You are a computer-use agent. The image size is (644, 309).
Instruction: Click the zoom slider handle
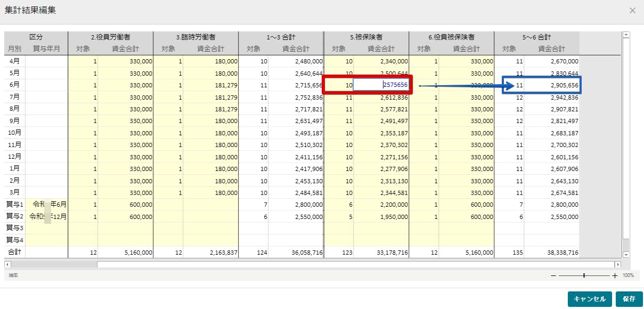pyautogui.click(x=584, y=275)
